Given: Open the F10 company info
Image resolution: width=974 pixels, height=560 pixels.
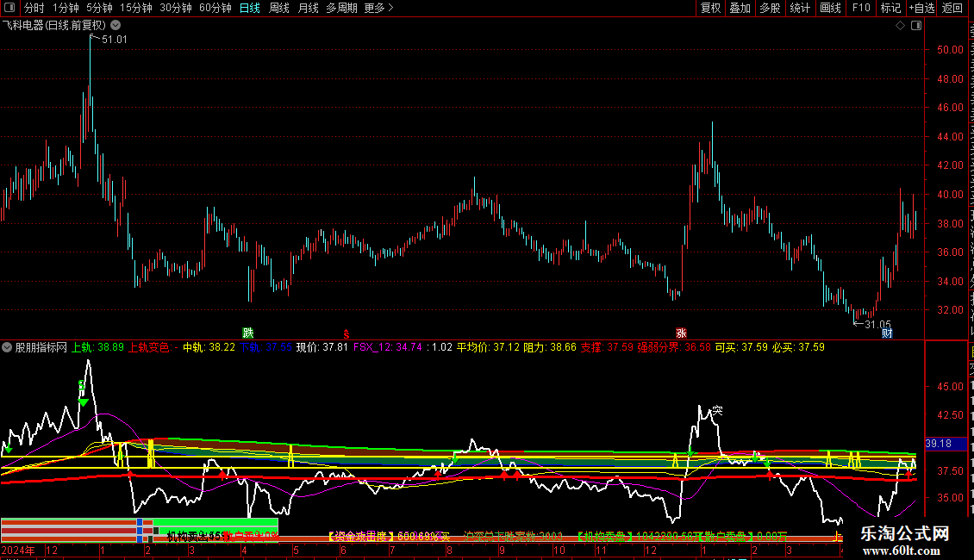Looking at the screenshot, I should [x=861, y=8].
